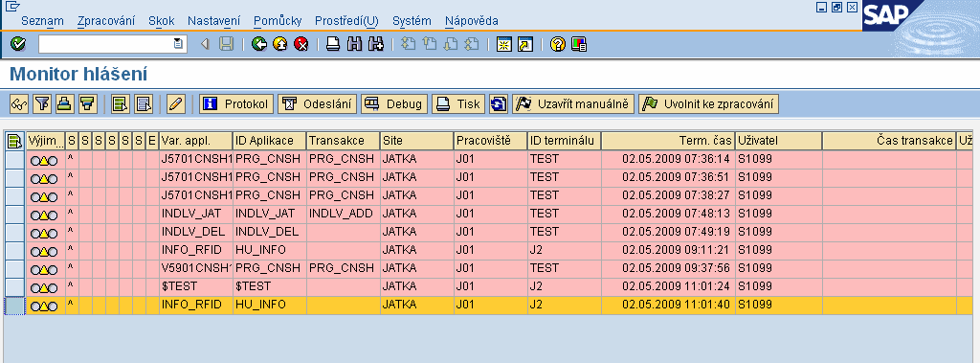980x363 pixels.
Task: Click the Výjim... column header
Action: pyautogui.click(x=46, y=141)
